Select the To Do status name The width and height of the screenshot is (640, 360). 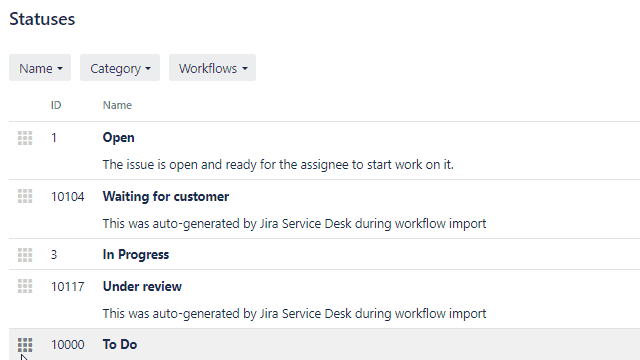click(x=120, y=344)
